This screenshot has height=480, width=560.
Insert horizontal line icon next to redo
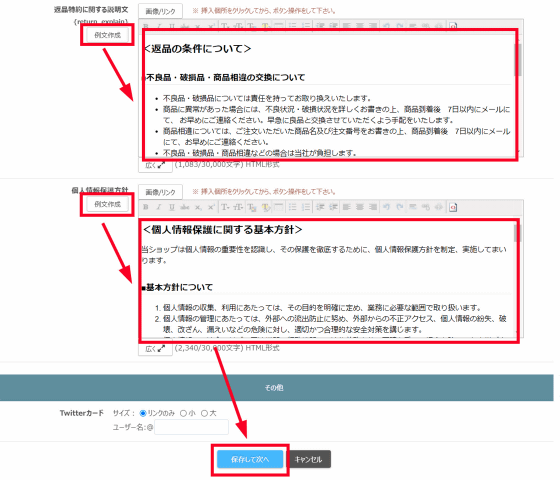[412, 207]
